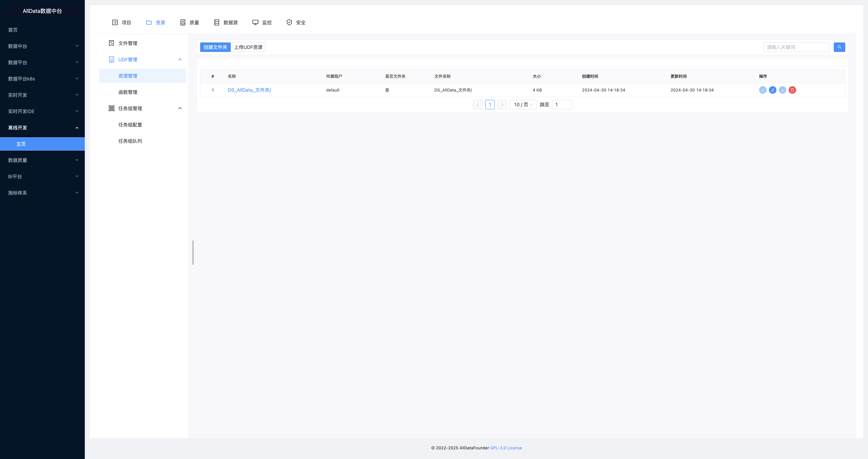This screenshot has width=868, height=459.
Task: Click the 大小 column header
Action: tap(537, 76)
